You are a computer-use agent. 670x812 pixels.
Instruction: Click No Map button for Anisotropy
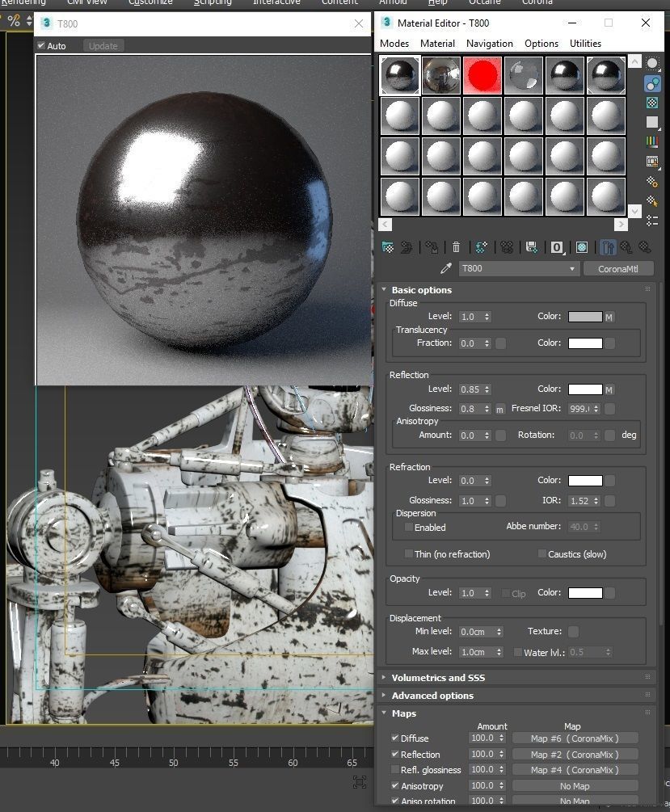[x=575, y=786]
